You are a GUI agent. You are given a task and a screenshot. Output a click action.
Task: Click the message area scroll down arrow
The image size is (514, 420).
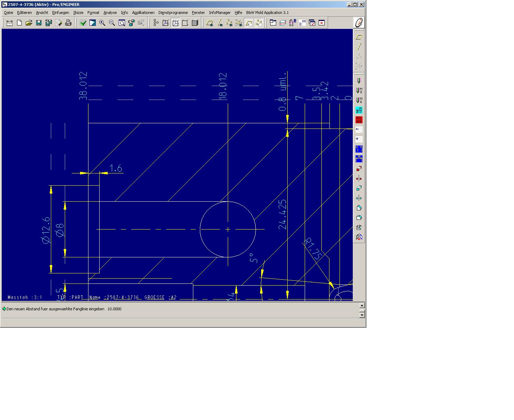point(362,315)
